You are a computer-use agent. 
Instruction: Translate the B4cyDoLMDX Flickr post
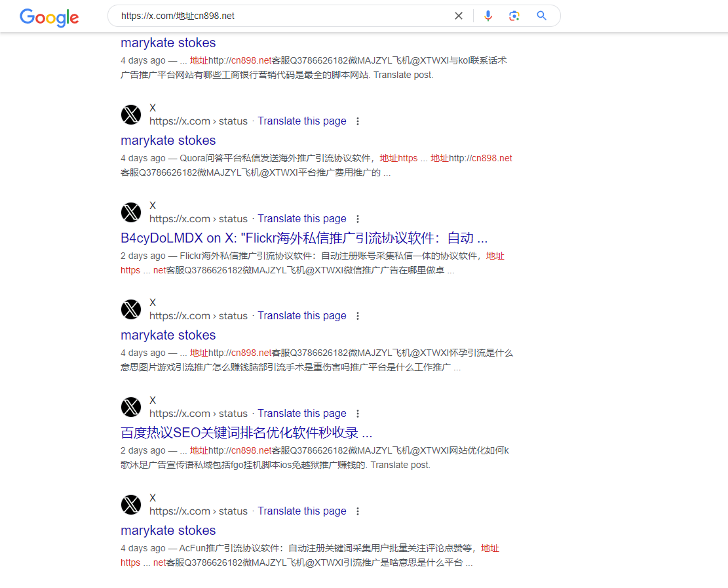pos(301,218)
